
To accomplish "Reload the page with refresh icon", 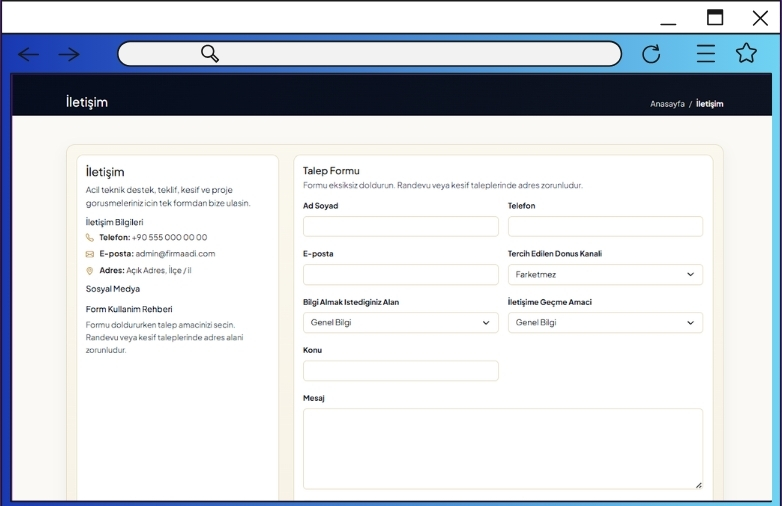I will [651, 54].
